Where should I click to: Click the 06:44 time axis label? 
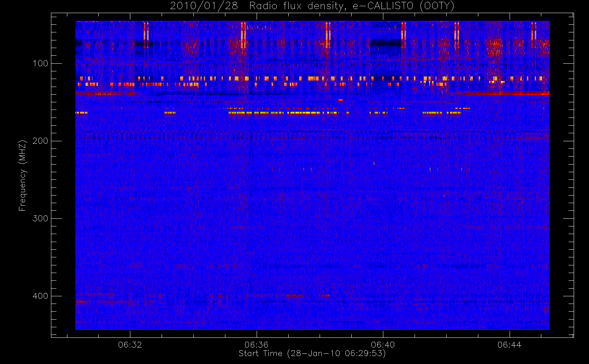509,345
